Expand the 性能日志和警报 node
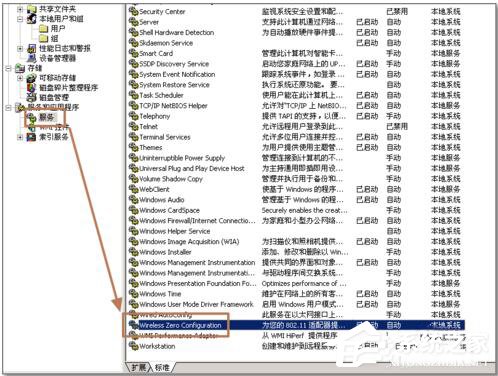This screenshot has width=498, height=376. point(20,48)
